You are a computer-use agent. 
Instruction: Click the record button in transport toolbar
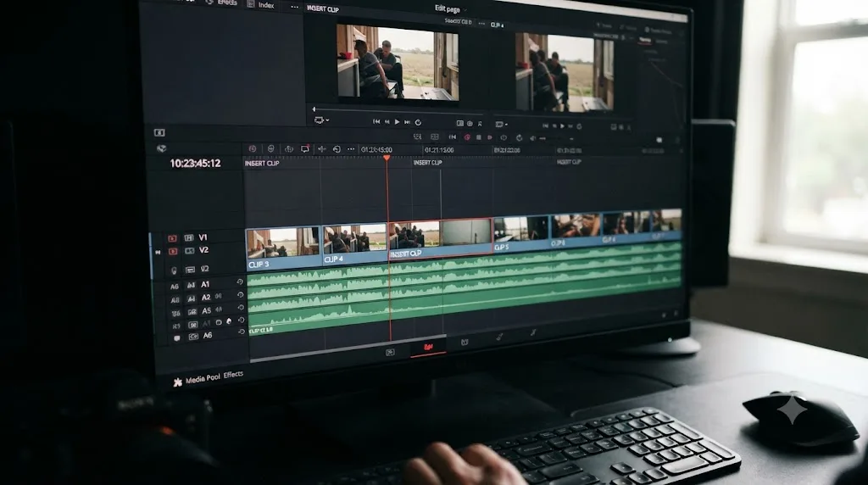pos(467,137)
